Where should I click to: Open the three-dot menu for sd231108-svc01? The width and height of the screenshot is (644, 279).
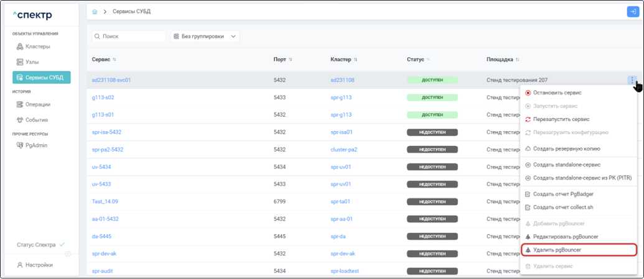pos(632,80)
